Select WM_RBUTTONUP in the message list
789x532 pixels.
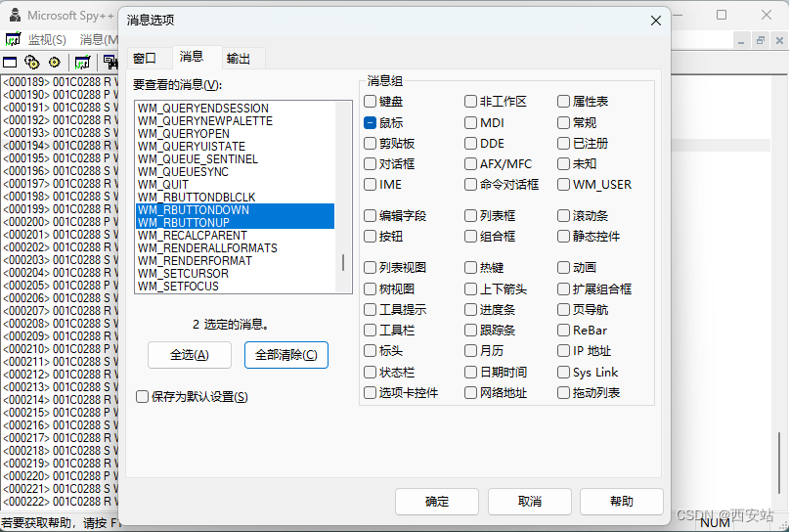[x=235, y=222]
